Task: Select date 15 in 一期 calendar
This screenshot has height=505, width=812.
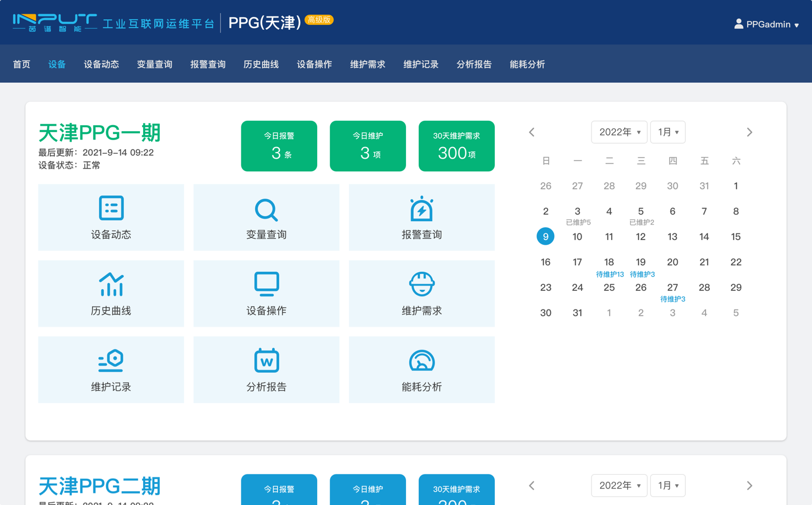Action: click(x=736, y=237)
